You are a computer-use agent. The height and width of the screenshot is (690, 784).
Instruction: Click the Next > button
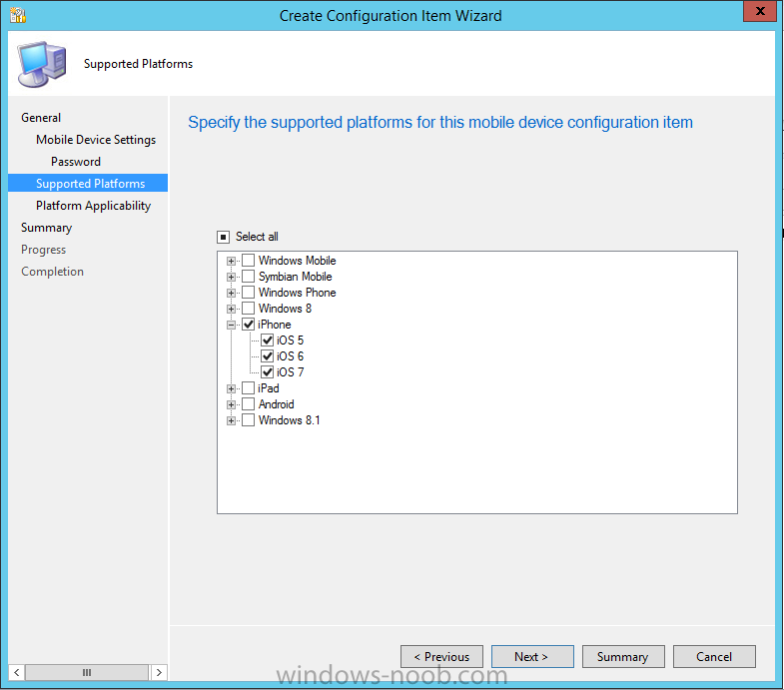pyautogui.click(x=532, y=656)
